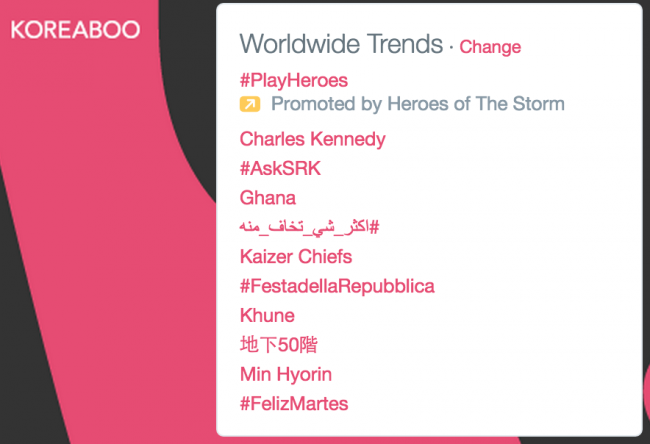Click Change next to Worldwide Trends

click(x=490, y=47)
